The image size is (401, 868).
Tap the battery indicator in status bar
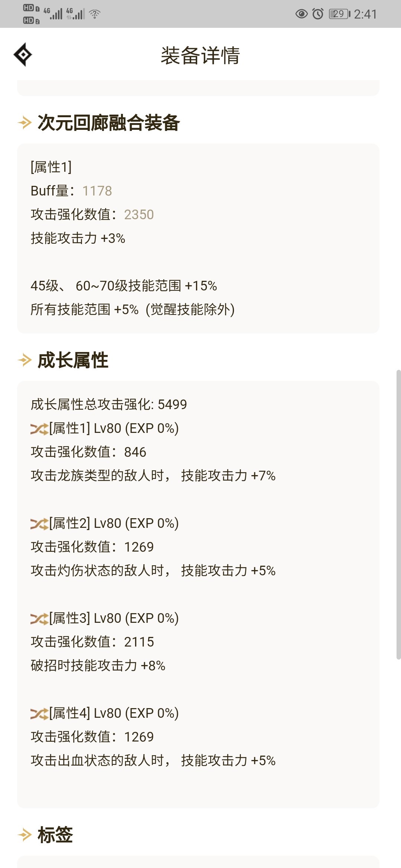(x=339, y=14)
